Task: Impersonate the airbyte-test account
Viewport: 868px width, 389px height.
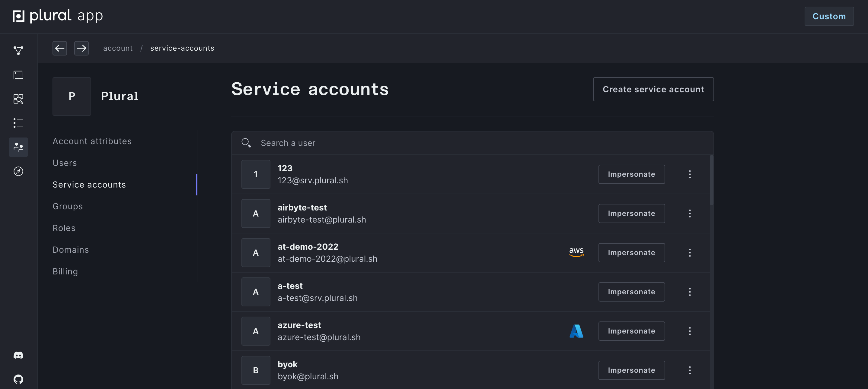Action: 631,213
